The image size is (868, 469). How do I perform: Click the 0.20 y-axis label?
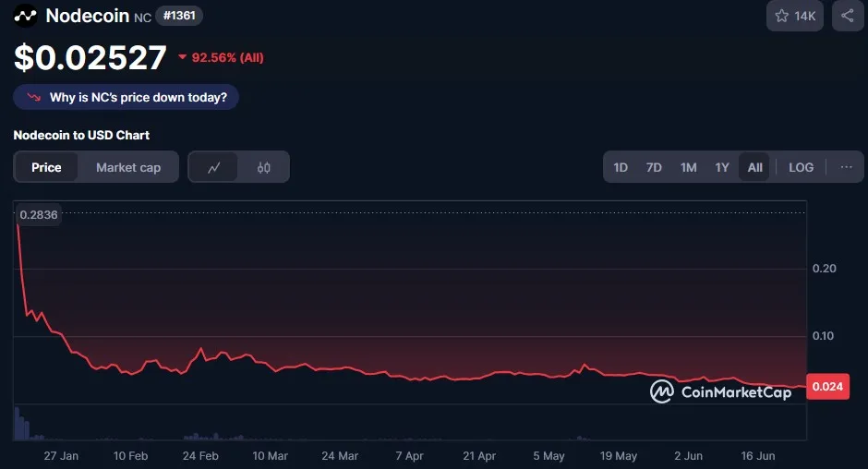(x=825, y=269)
